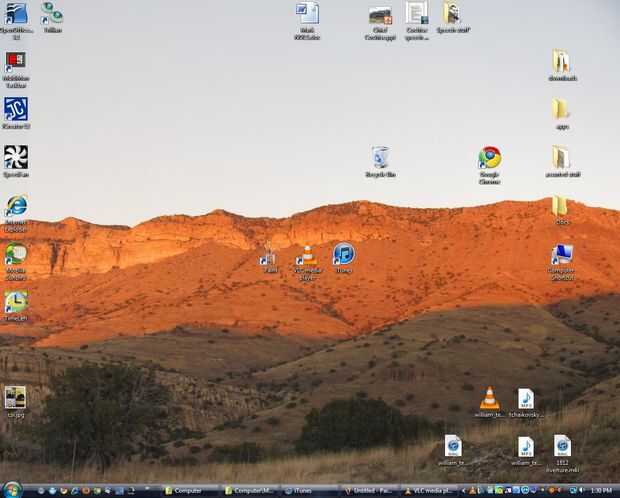Screen dimensions: 620x498
Task: Select the text document next to the presentation file
Action: [417, 21]
